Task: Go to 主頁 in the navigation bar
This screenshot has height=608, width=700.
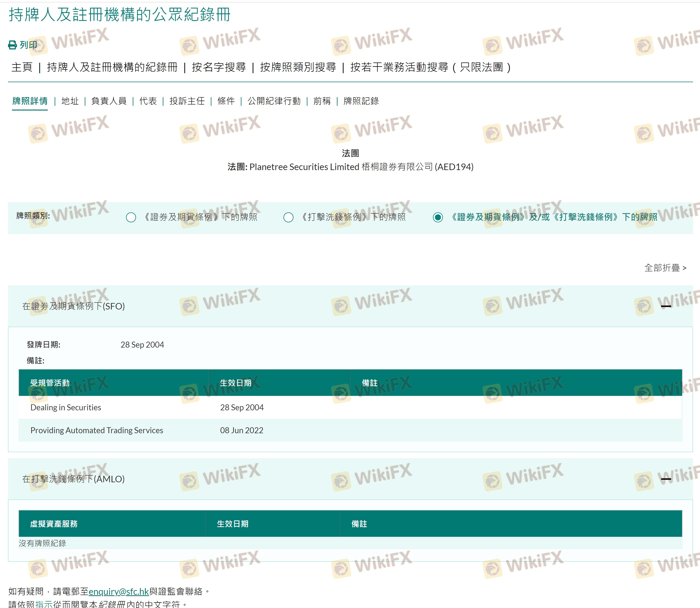Action: 22,67
